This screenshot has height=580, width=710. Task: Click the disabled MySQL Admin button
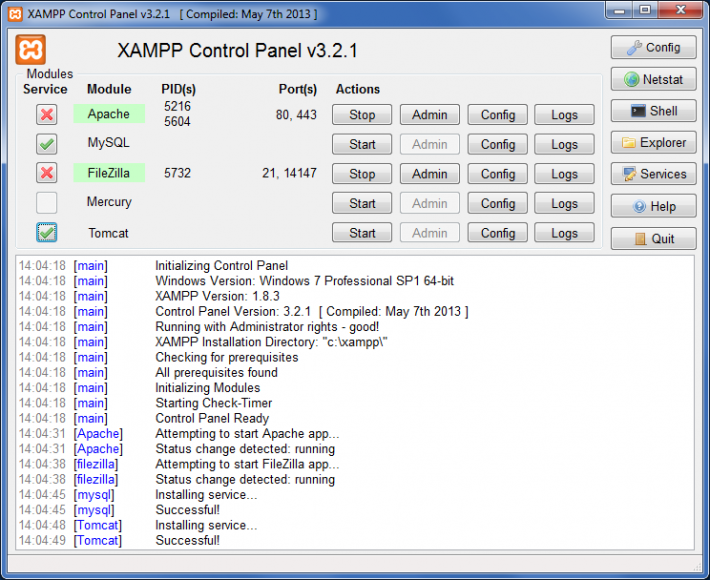429,144
